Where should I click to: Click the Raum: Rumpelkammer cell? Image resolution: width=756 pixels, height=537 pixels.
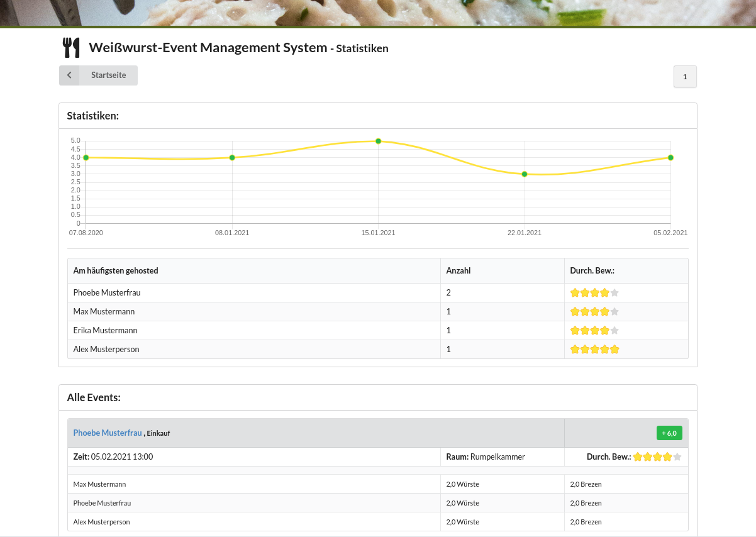point(486,457)
